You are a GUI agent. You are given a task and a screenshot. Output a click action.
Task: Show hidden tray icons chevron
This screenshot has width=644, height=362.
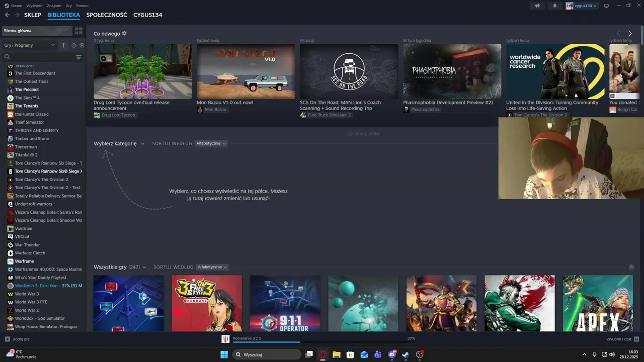tap(584, 354)
